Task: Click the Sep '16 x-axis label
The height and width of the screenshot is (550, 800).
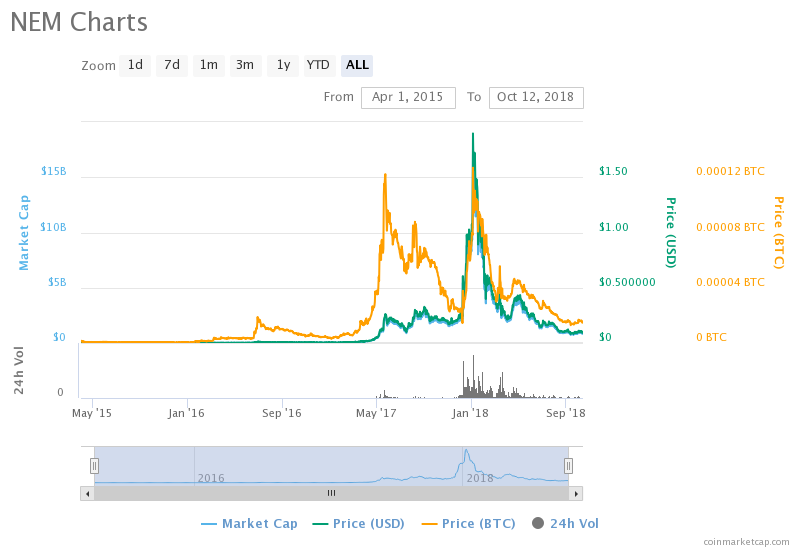Action: pos(282,413)
